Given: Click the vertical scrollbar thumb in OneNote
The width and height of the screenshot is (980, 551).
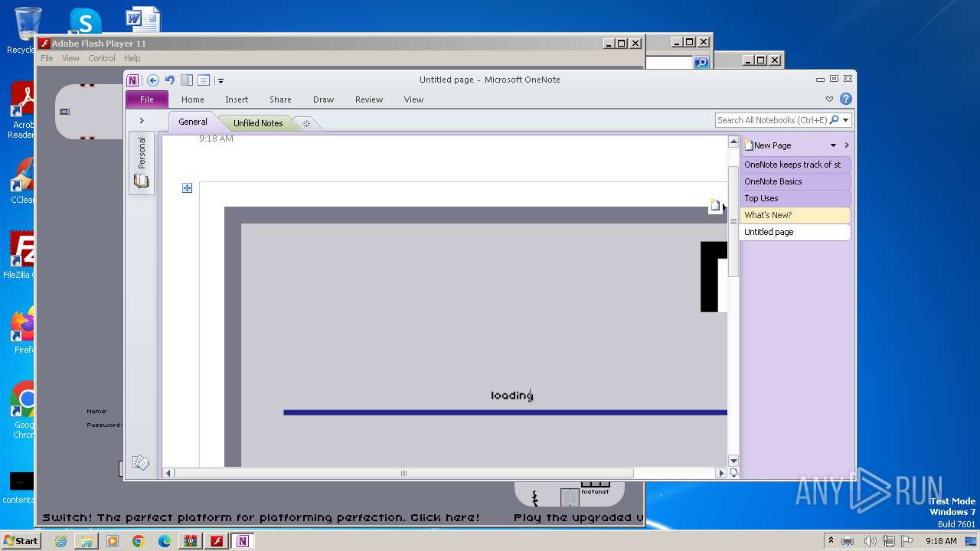Looking at the screenshot, I should pyautogui.click(x=733, y=221).
